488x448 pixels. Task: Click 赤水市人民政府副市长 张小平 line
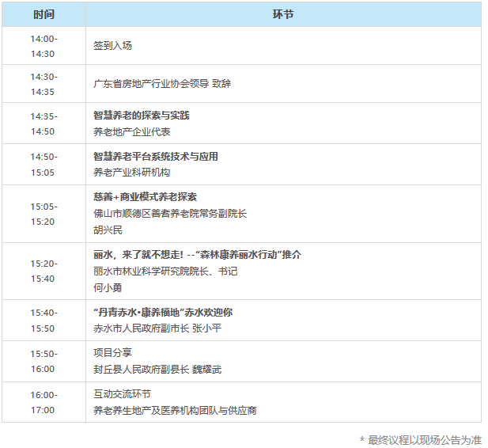(x=157, y=328)
